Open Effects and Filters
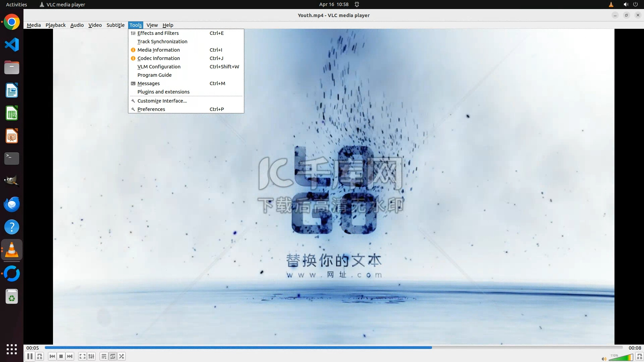Screen dimensions: 644x362 [x=158, y=33]
